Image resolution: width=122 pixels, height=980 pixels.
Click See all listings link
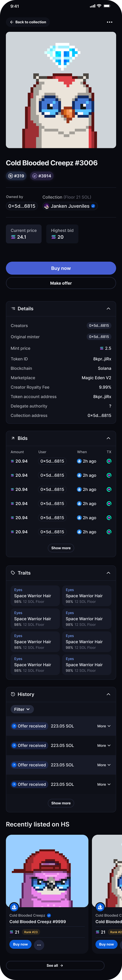tap(55, 965)
